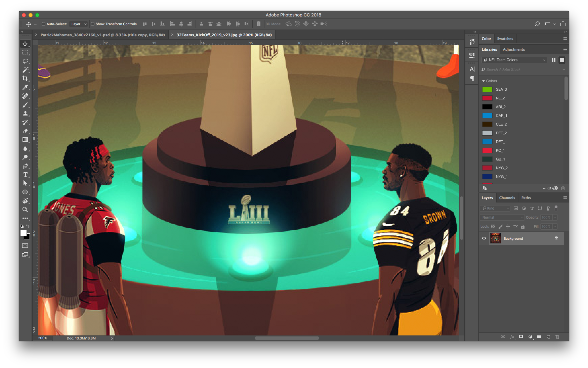Select the Magic Wand tool
The image size is (588, 368).
[x=25, y=70]
